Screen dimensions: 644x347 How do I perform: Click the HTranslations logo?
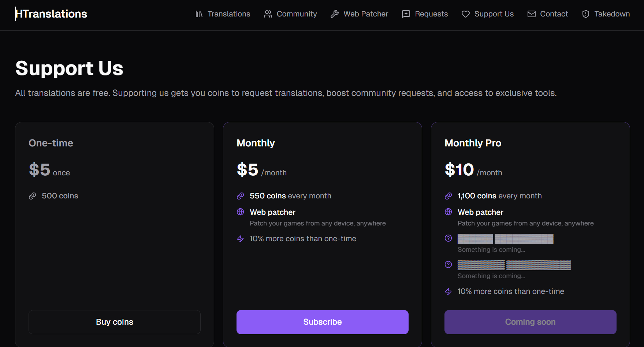point(51,14)
